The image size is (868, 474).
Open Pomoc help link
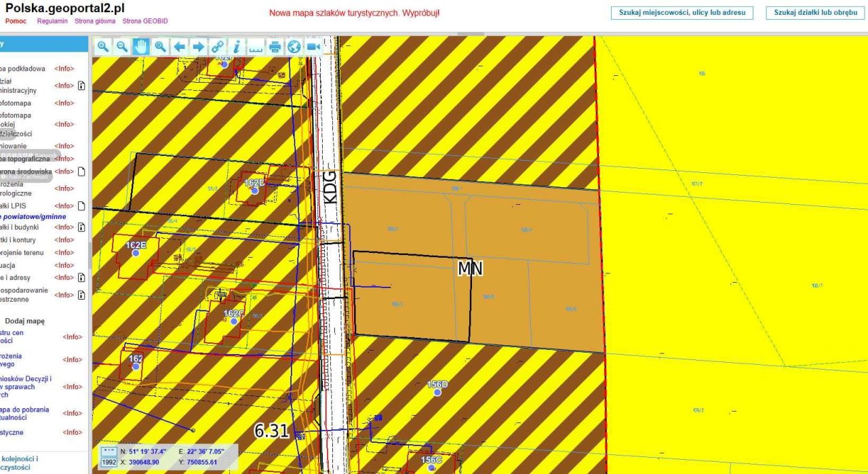(x=16, y=21)
